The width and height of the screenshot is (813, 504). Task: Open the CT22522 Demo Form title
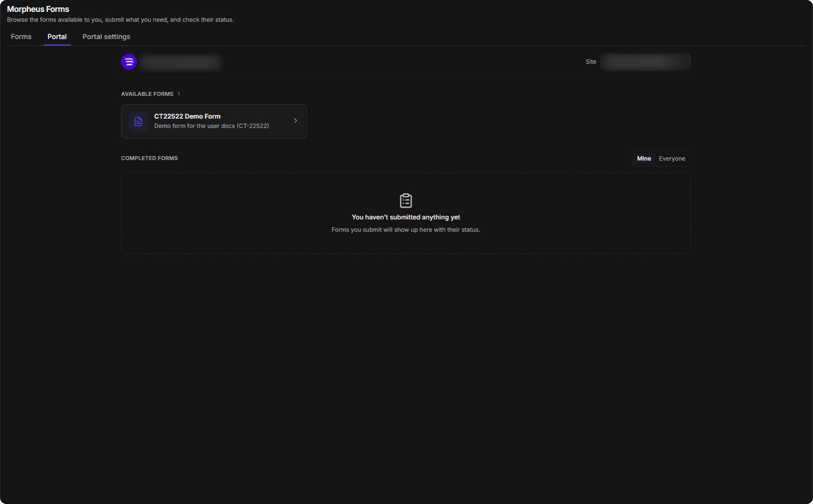187,116
